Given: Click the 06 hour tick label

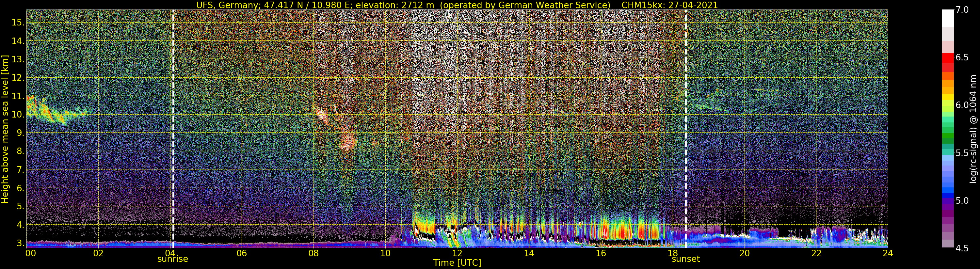Looking at the screenshot, I should click(x=242, y=253).
